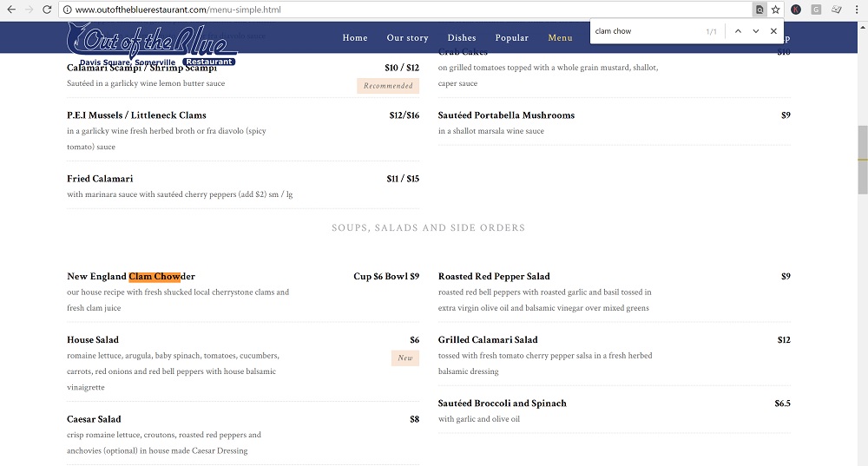
Task: Click the site info icon in address bar
Action: pos(67,10)
